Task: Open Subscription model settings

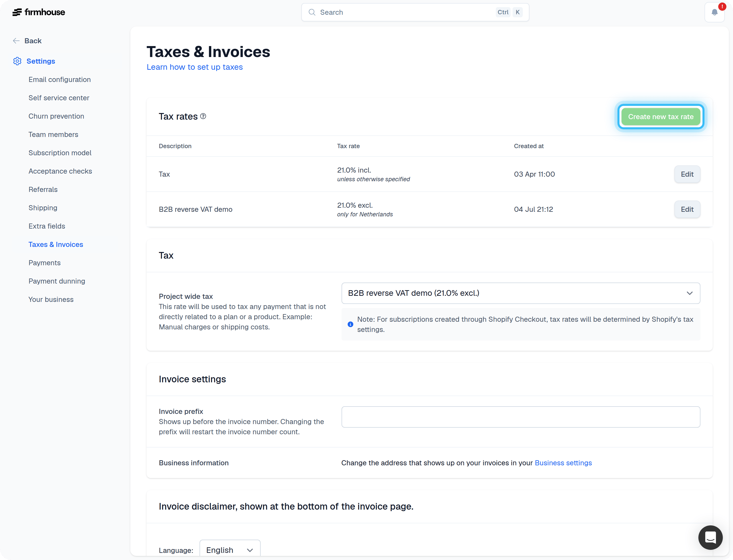Action: (60, 153)
